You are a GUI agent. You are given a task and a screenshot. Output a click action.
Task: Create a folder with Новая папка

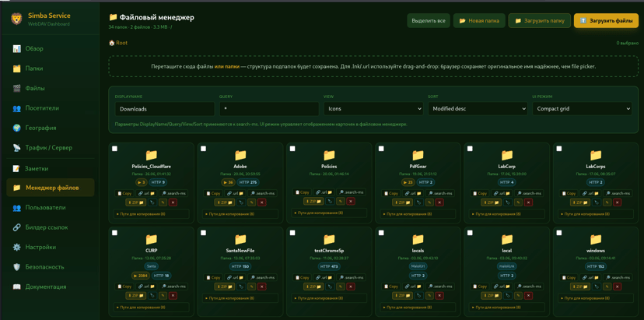point(479,20)
